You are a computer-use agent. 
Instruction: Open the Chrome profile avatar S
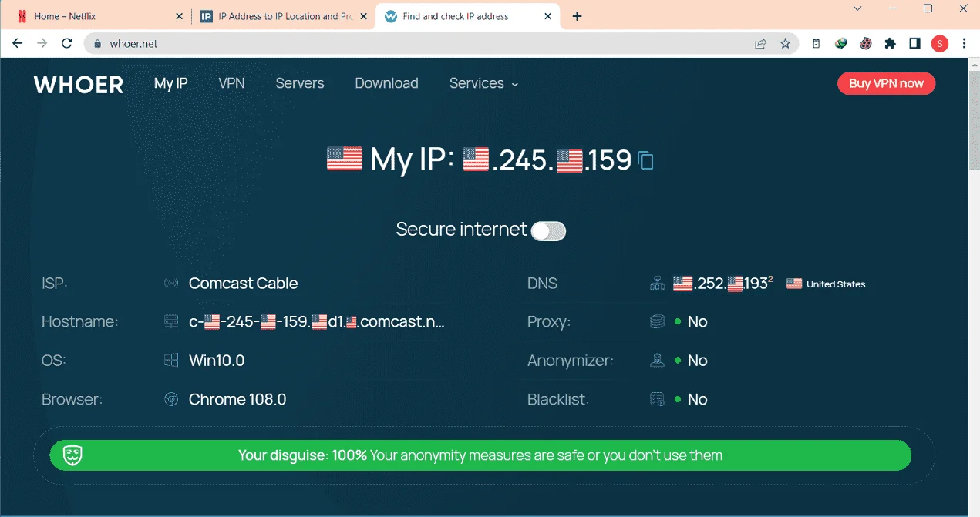[939, 44]
